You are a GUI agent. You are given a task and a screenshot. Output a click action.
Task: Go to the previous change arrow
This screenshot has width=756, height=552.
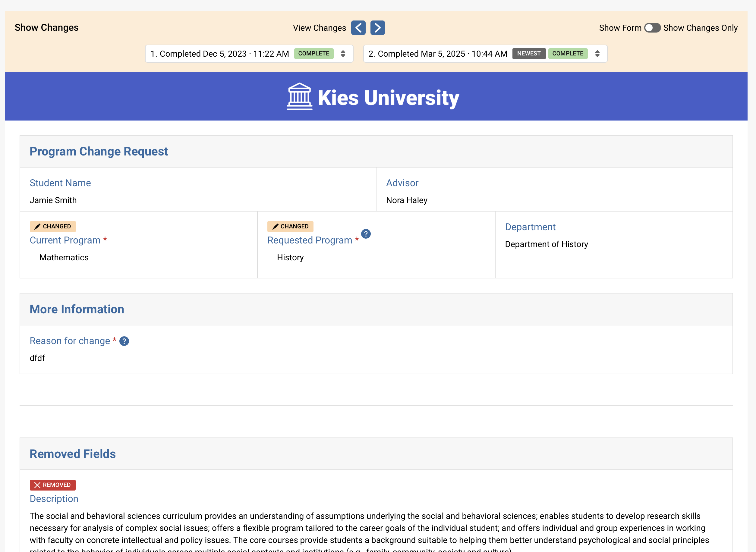coord(358,28)
